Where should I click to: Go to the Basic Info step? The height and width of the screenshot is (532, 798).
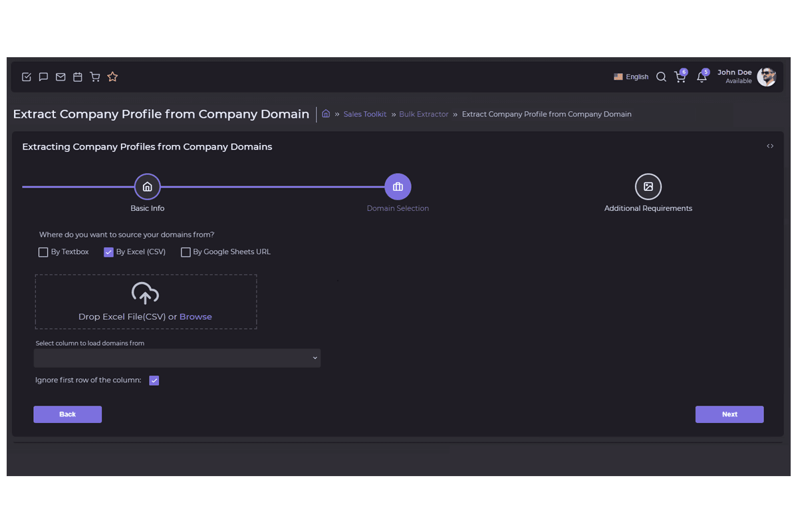coord(148,187)
